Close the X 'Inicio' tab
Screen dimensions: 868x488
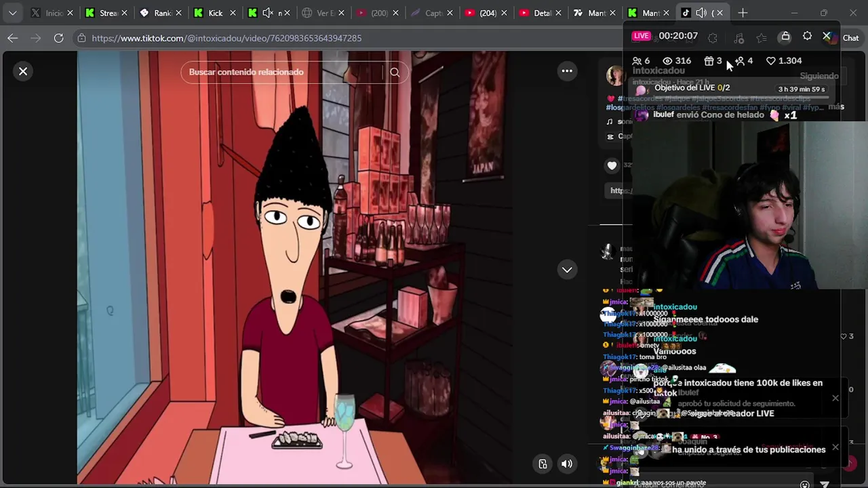[x=70, y=13]
